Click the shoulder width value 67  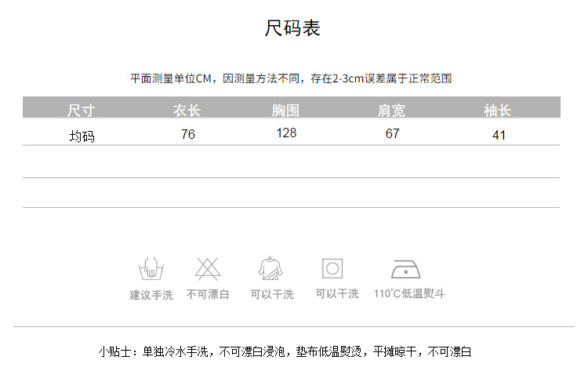393,133
